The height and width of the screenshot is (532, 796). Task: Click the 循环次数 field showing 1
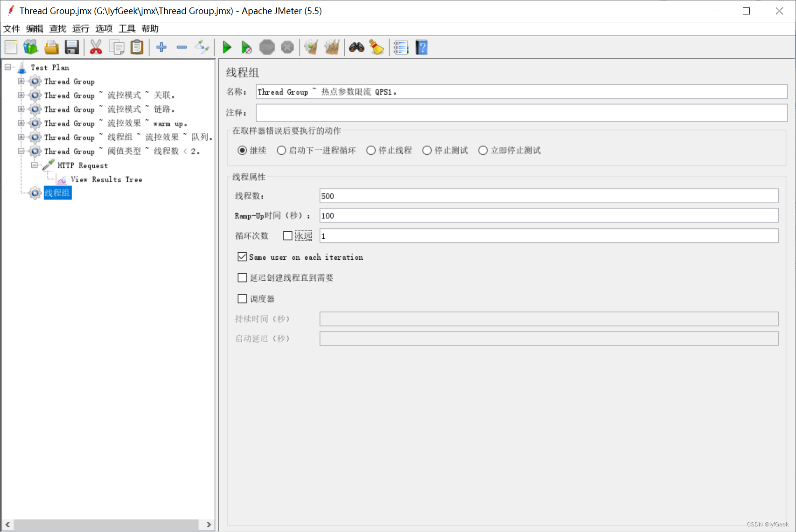coord(549,236)
